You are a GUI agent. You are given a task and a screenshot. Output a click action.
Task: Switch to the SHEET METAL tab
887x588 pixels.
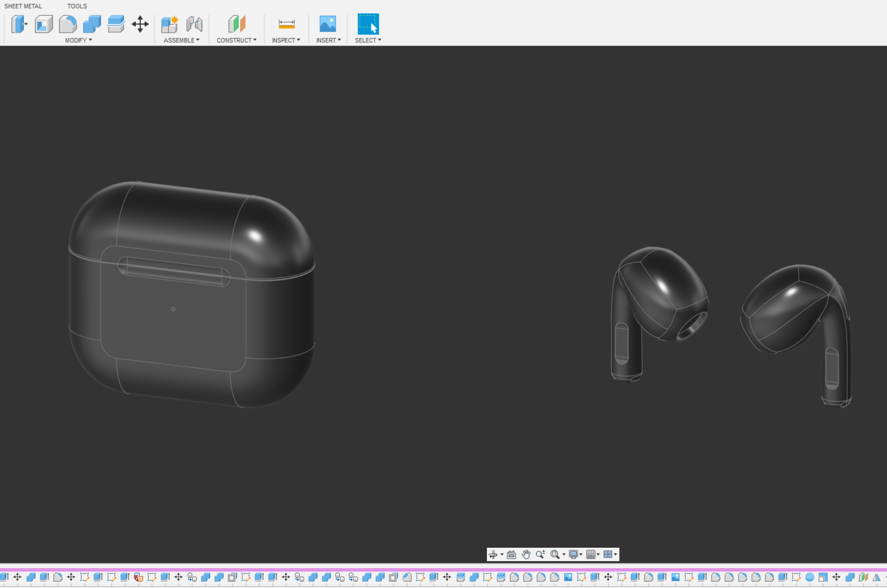coord(23,6)
